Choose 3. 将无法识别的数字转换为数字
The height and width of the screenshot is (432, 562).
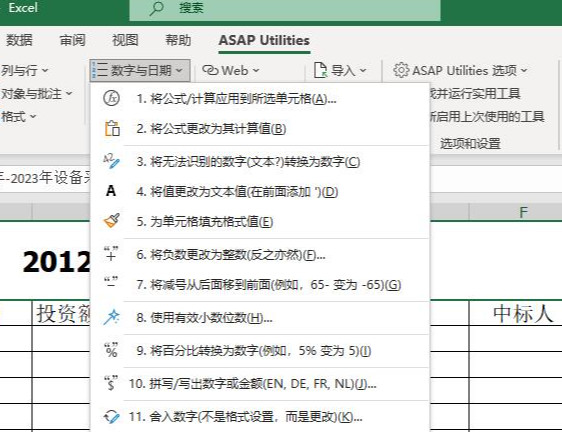click(x=260, y=162)
